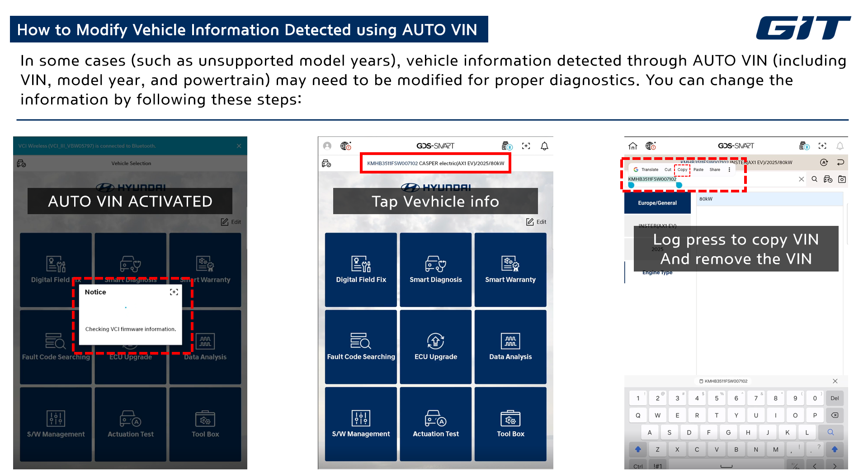Viewport: 868px width, 473px height.
Task: Tap vehicle selection car icon beside the CASPER electric info
Action: 326,164
